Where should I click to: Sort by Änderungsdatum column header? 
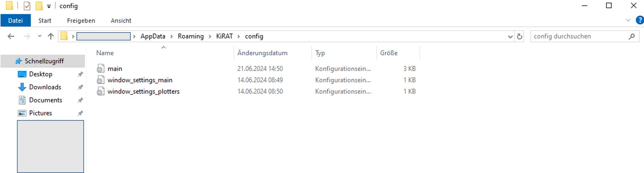click(263, 53)
